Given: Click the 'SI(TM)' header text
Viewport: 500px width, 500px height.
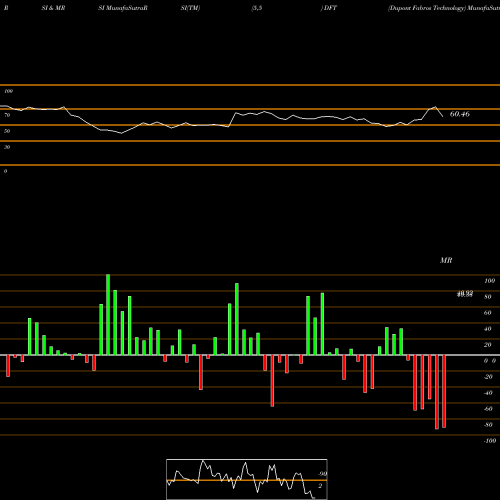Looking at the screenshot, I should pos(190,8).
